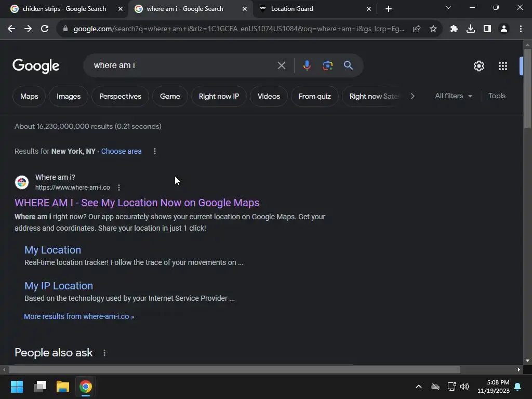Open the tab search dropdown
Image resolution: width=532 pixels, height=399 pixels.
pos(448,7)
